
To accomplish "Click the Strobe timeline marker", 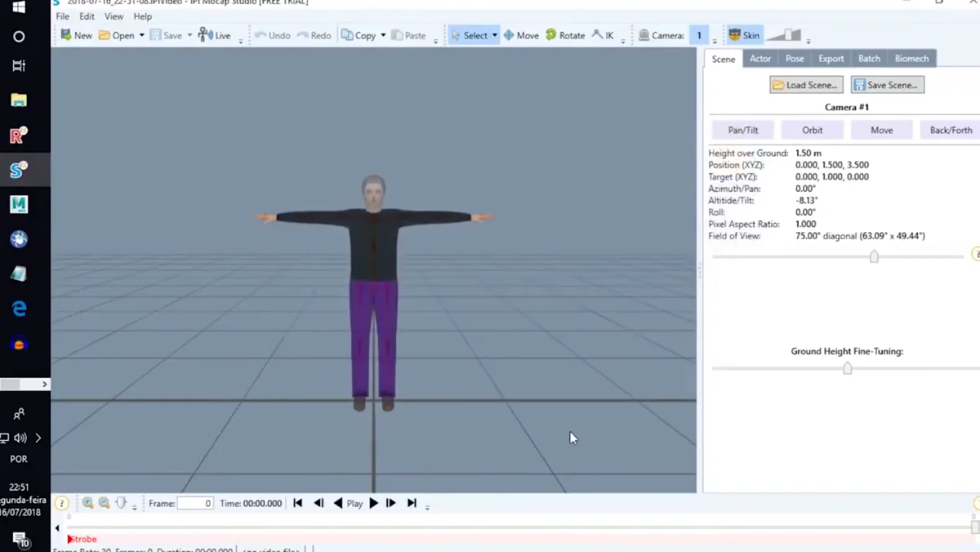I will point(82,539).
